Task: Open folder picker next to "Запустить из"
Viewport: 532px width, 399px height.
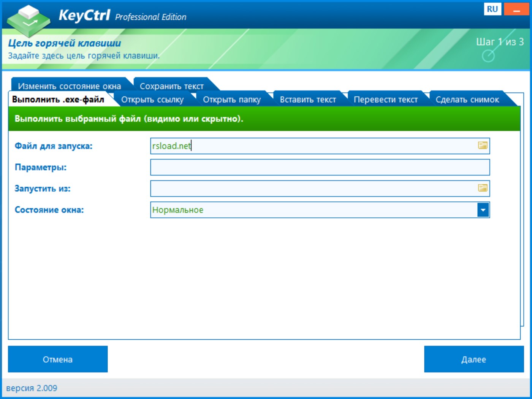Action: click(x=482, y=188)
